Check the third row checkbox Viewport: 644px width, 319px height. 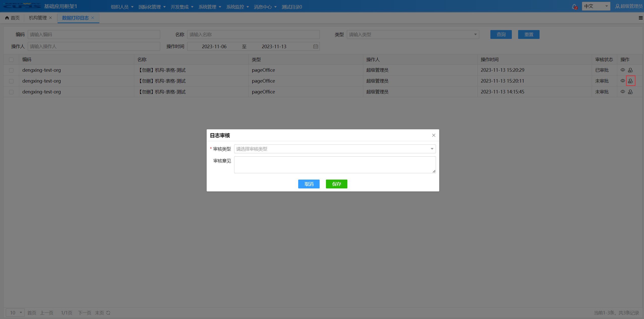pyautogui.click(x=11, y=92)
